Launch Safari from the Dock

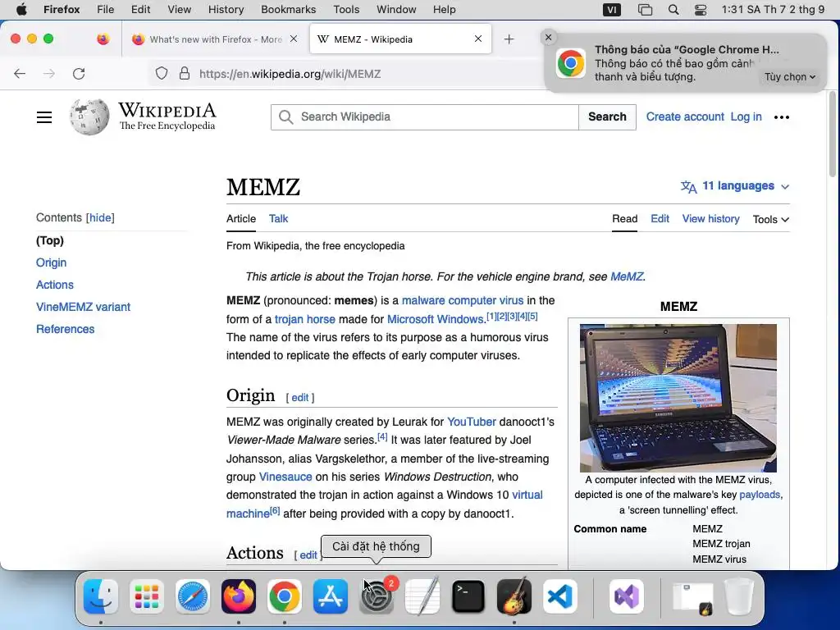pos(193,596)
